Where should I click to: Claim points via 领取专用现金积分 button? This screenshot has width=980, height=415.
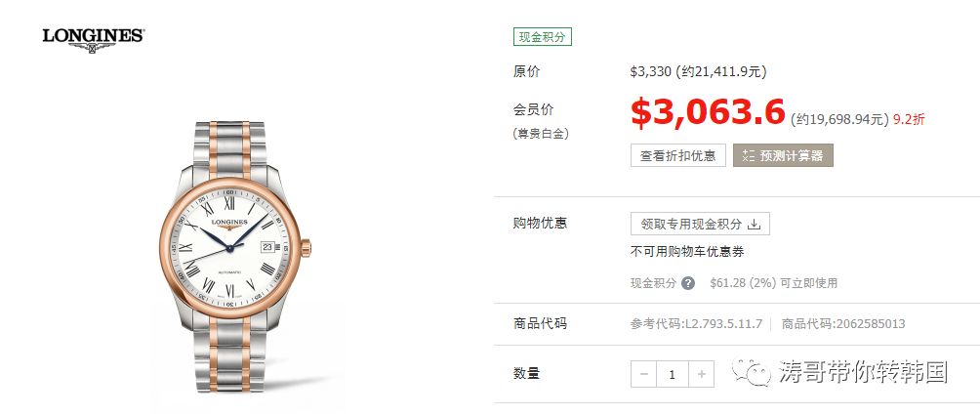coord(700,224)
